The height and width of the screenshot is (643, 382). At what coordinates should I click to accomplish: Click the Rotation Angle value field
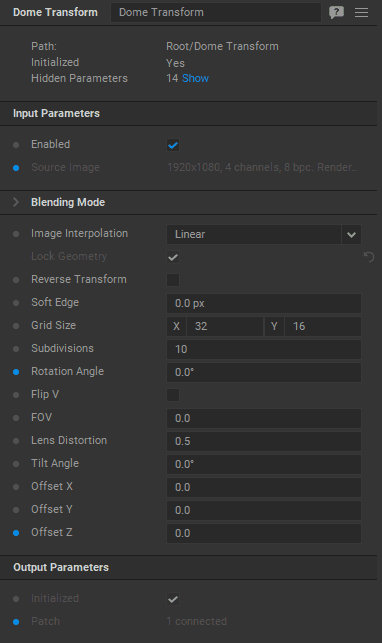pos(264,372)
